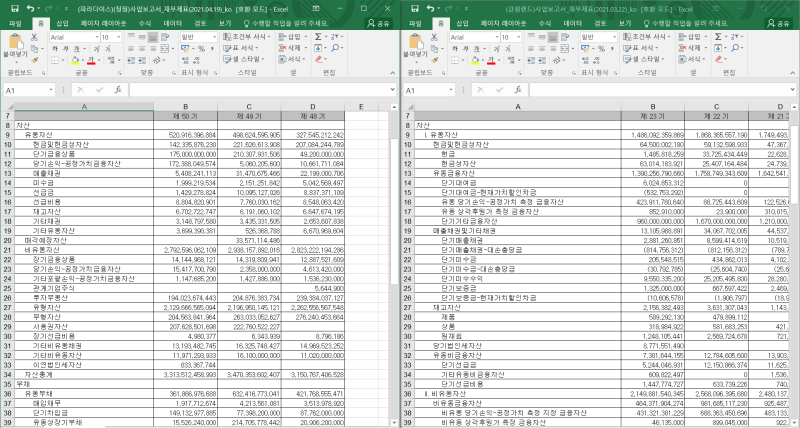The width and height of the screenshot is (800, 428).
Task: Toggle underline in left Excel window
Action: [76, 48]
